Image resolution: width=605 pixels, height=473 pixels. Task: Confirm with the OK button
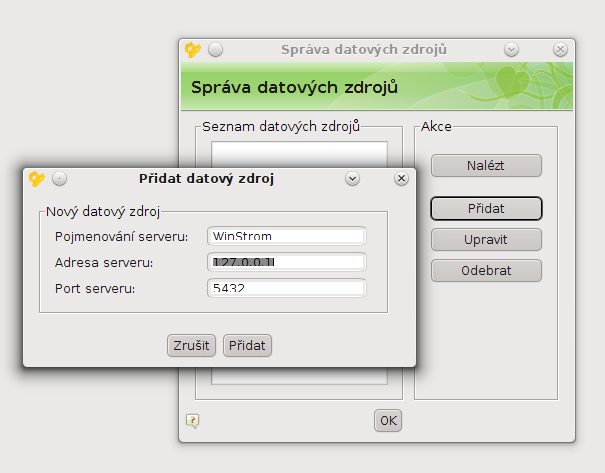388,421
